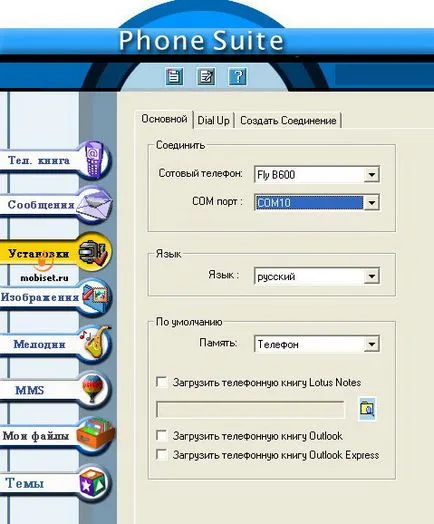434x524 pixels.
Task: Click the Themes toy block icon
Action: point(94,483)
